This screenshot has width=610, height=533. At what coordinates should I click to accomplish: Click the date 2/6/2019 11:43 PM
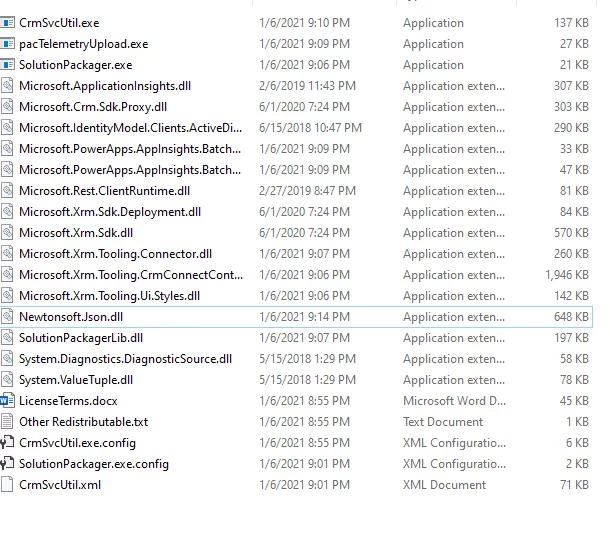pyautogui.click(x=307, y=86)
